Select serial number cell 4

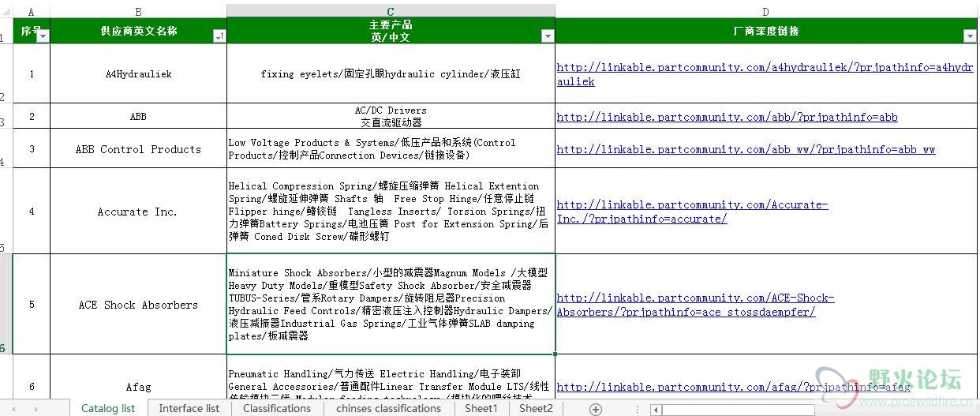coord(32,212)
